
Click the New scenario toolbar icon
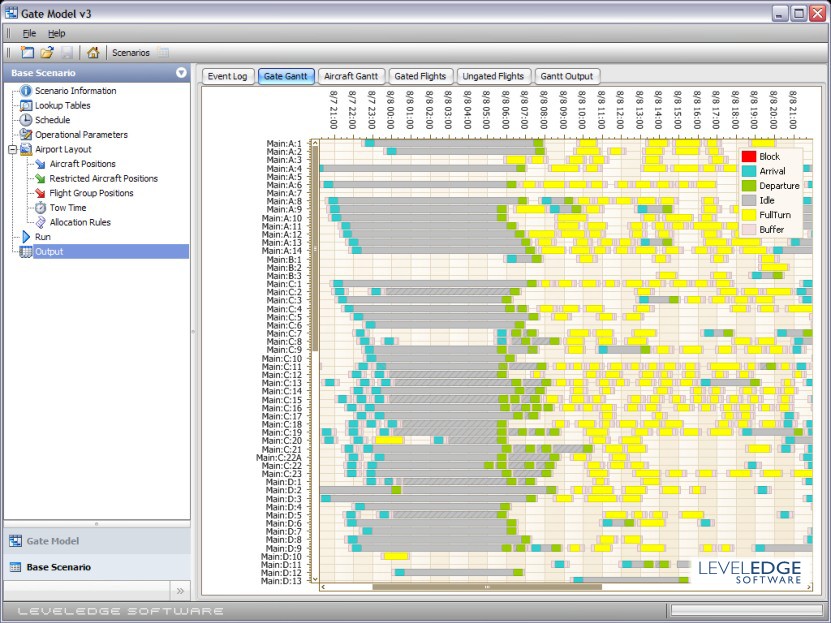pos(27,52)
